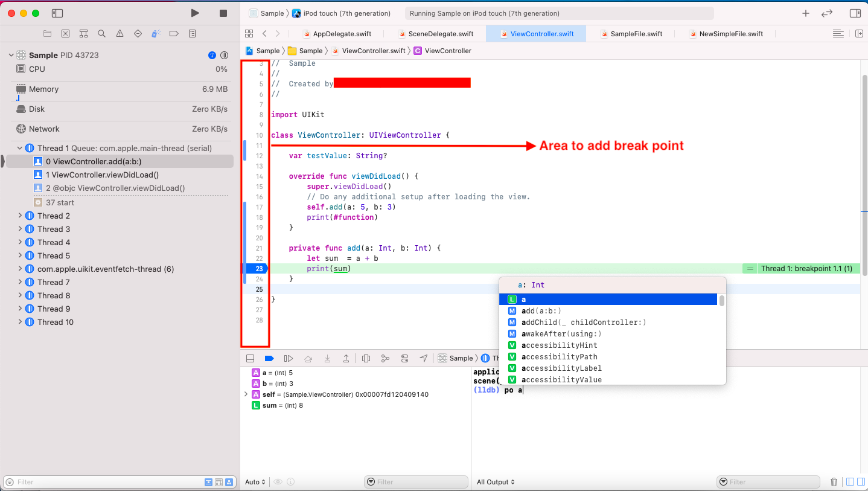The image size is (868, 491).
Task: Click the Simulate Location arrow icon
Action: (424, 358)
